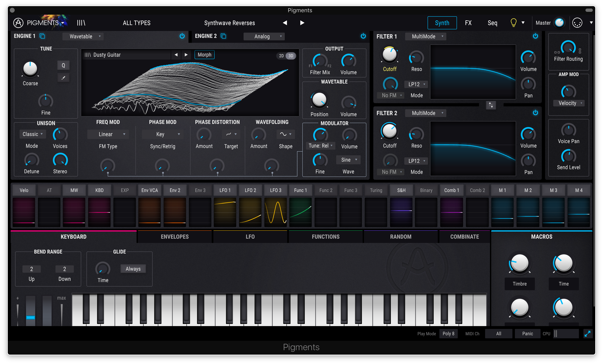The height and width of the screenshot is (364, 603).
Task: Toggle the Morph button
Action: click(x=204, y=55)
